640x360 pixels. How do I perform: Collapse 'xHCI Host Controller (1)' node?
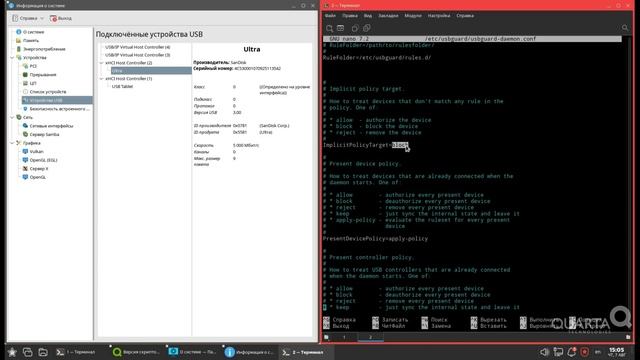(102, 78)
